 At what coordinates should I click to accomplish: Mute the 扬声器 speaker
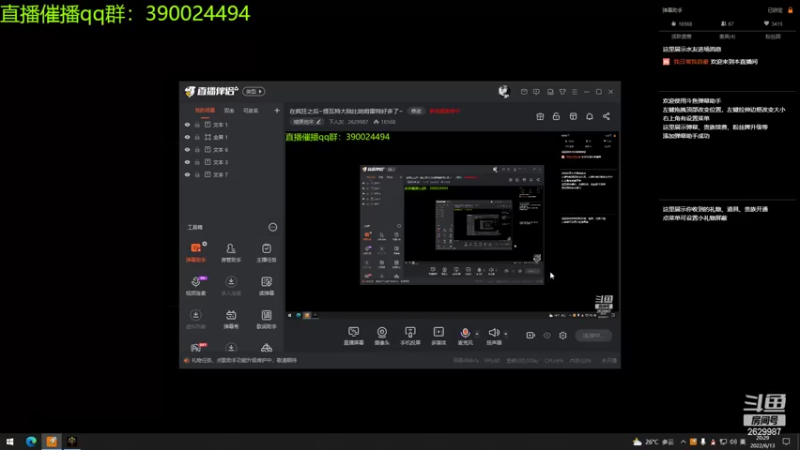point(493,336)
